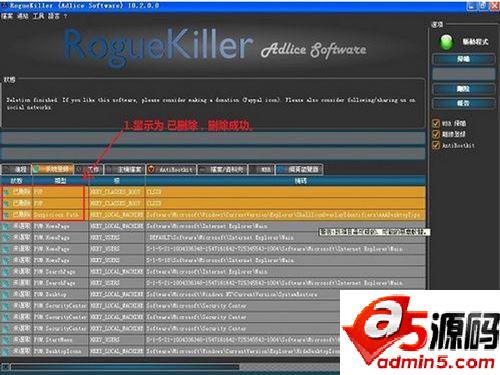
Task: Select the PUM.StartMenu type cell
Action: [x=61, y=340]
